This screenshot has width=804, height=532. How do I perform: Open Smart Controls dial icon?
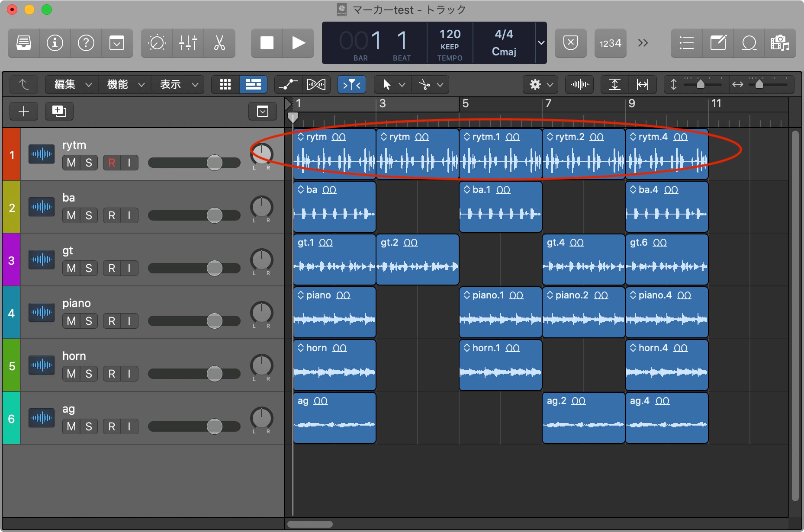[x=157, y=43]
